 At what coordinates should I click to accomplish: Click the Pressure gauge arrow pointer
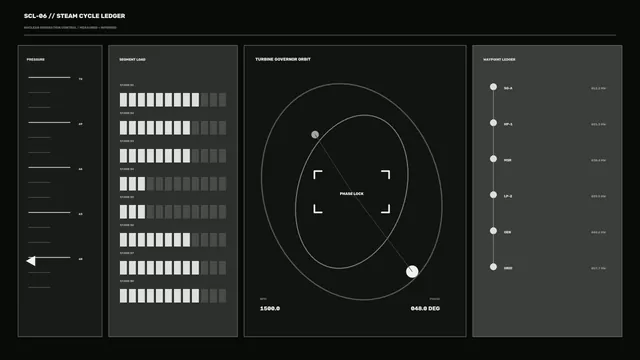click(x=31, y=261)
